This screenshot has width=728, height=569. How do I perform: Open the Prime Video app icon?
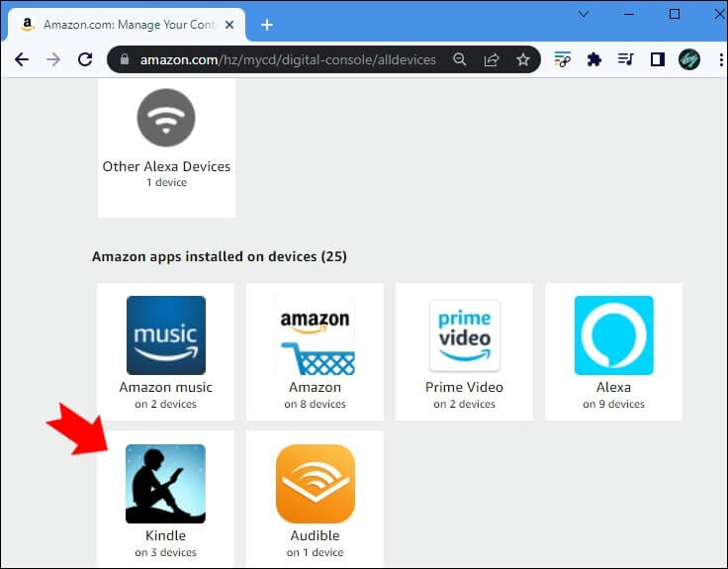pyautogui.click(x=465, y=335)
